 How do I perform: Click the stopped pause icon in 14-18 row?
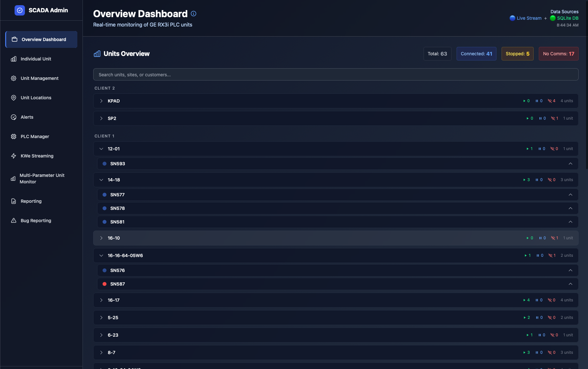coord(537,180)
